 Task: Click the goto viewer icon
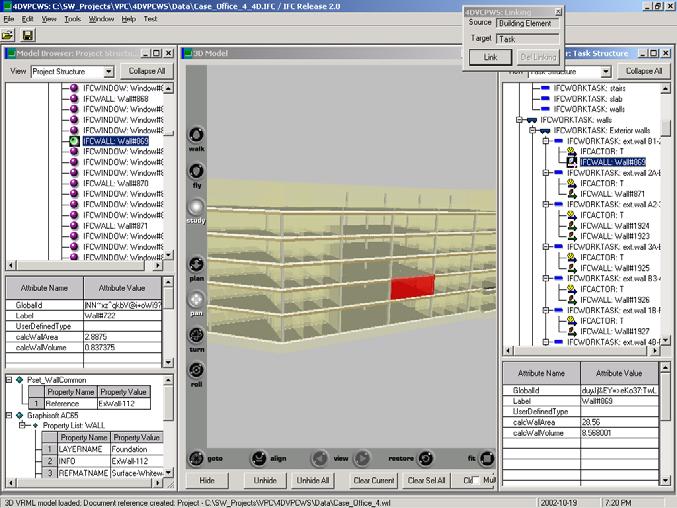(196, 458)
